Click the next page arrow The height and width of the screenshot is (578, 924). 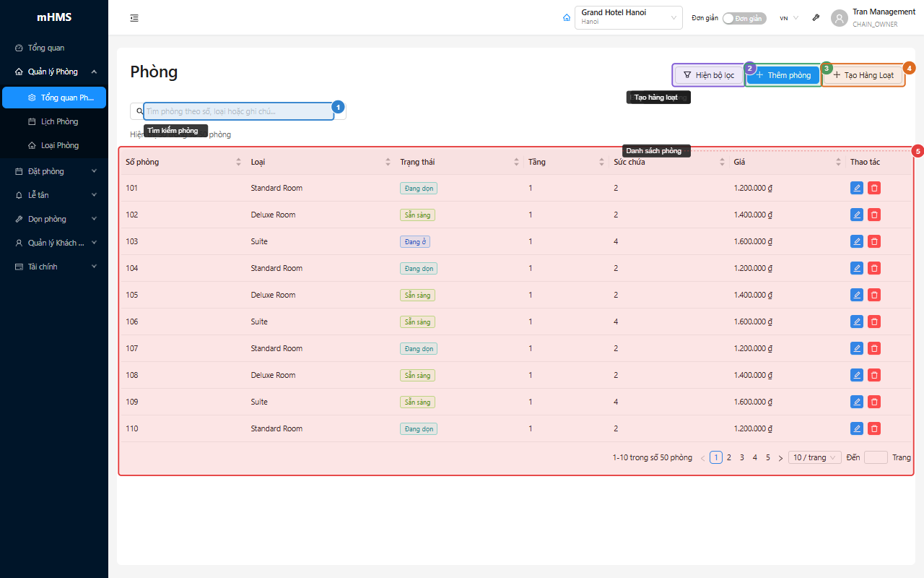pyautogui.click(x=780, y=457)
